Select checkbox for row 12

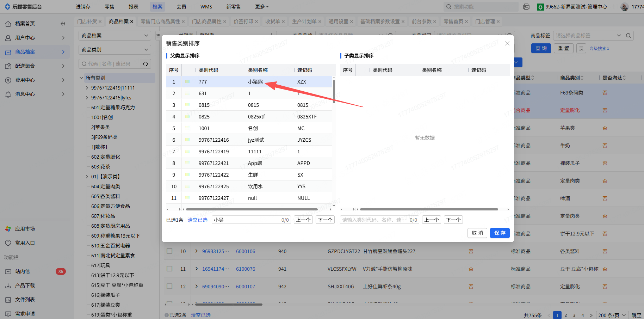coord(169,287)
